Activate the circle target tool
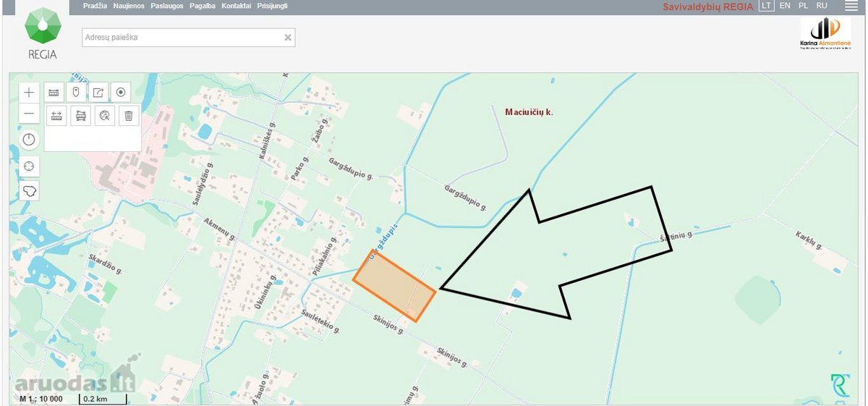Image resolution: width=868 pixels, height=406 pixels. (121, 93)
